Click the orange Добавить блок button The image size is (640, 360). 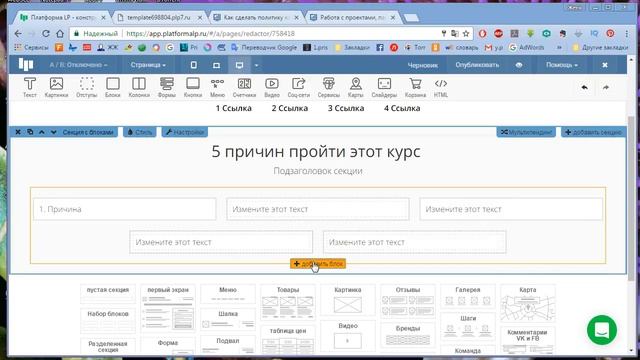point(318,264)
